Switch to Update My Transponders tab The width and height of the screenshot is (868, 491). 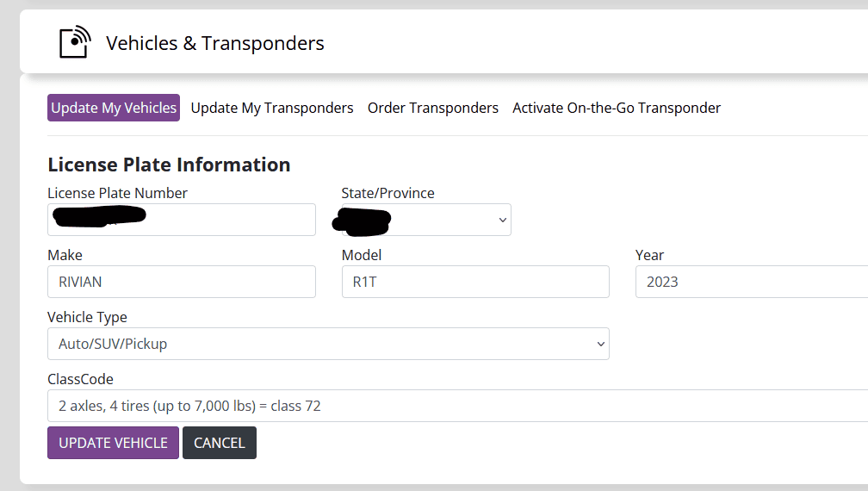pyautogui.click(x=272, y=108)
